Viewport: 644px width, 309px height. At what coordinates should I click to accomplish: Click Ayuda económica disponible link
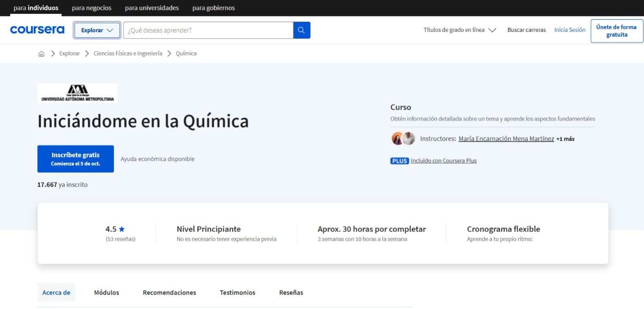click(157, 159)
